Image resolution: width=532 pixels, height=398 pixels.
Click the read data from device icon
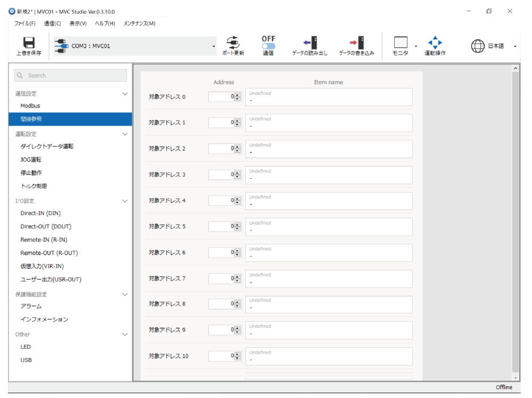310,43
